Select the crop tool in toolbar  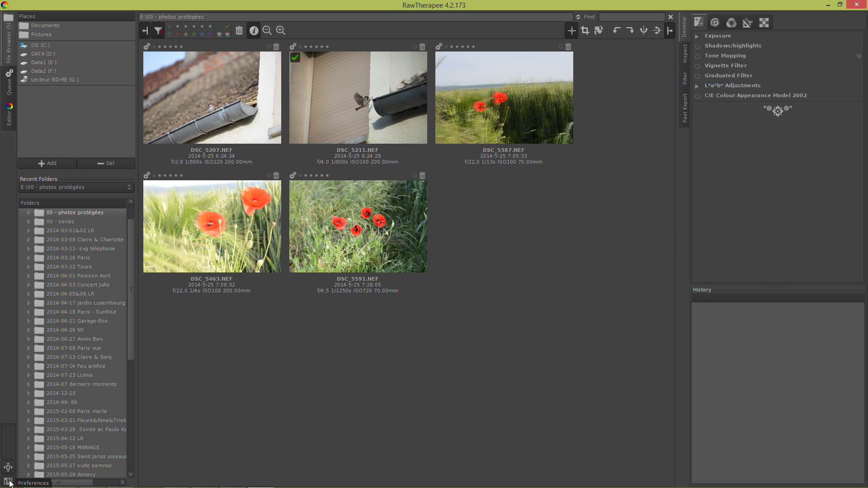[585, 31]
